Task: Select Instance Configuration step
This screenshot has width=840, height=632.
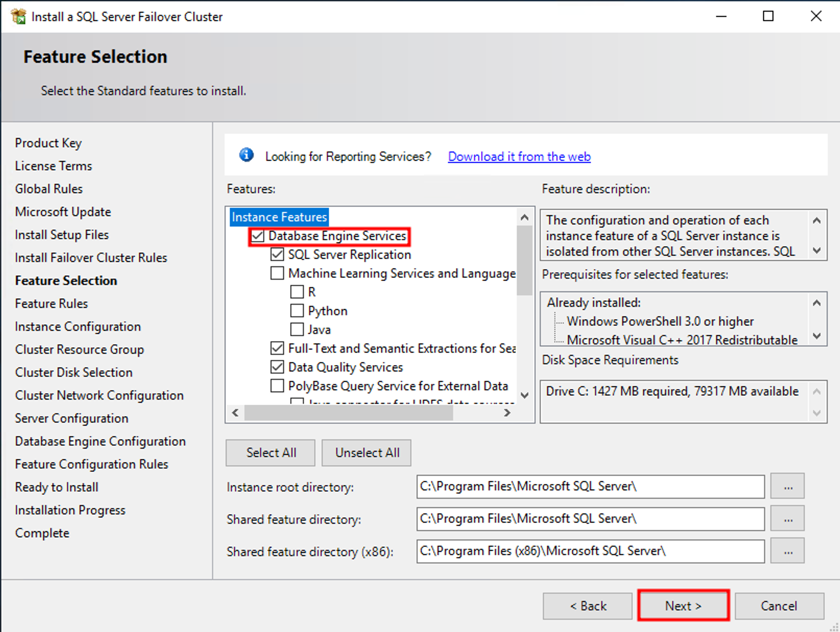Action: click(78, 326)
